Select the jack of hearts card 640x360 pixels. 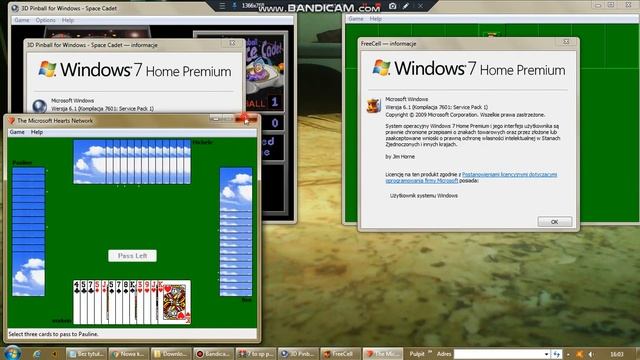pyautogui.click(x=153, y=302)
